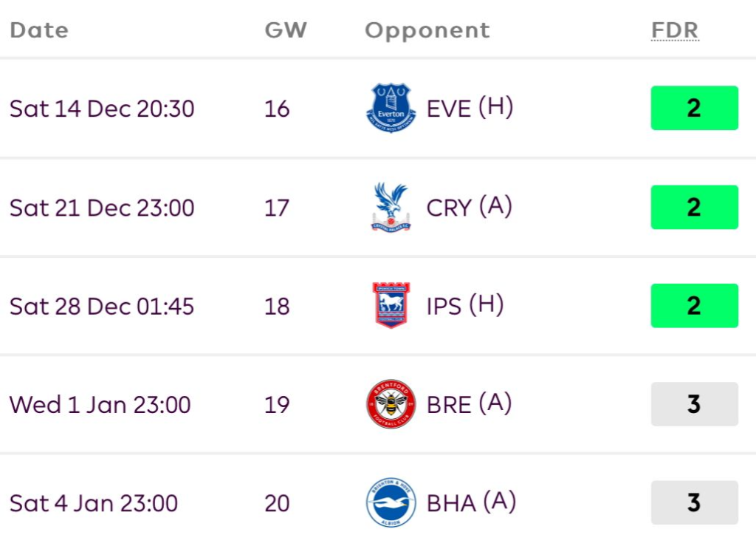Click the grey FDR badge for Brentford
The width and height of the screenshot is (756, 546).
pyautogui.click(x=694, y=404)
